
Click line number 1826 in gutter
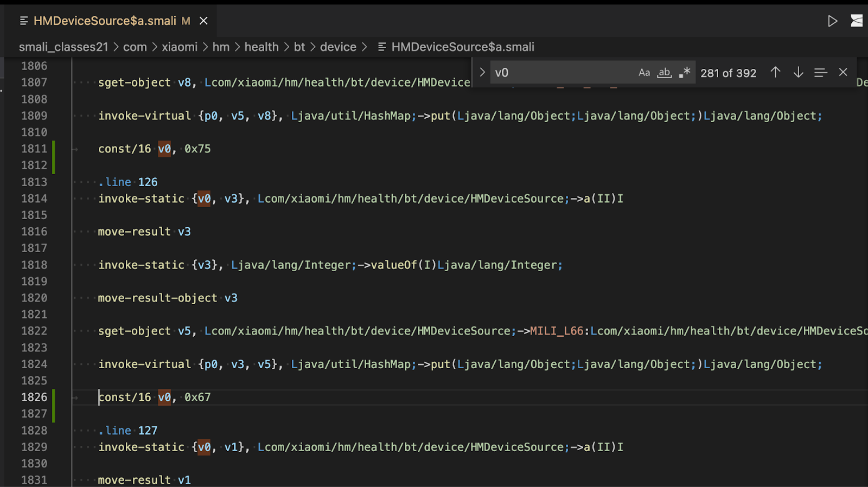(34, 397)
